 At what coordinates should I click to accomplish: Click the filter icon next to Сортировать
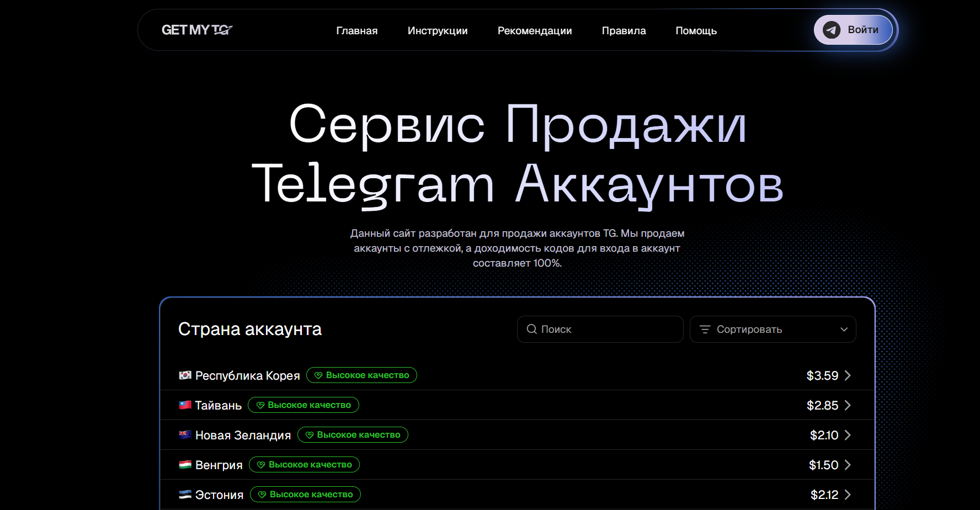pyautogui.click(x=705, y=329)
